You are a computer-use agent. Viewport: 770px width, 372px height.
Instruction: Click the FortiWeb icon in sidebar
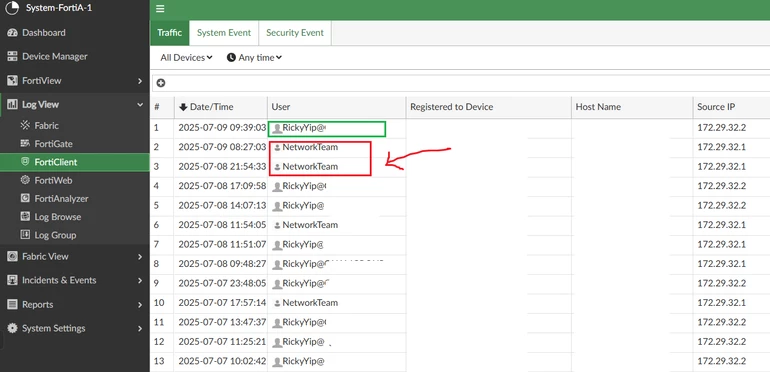(25, 180)
